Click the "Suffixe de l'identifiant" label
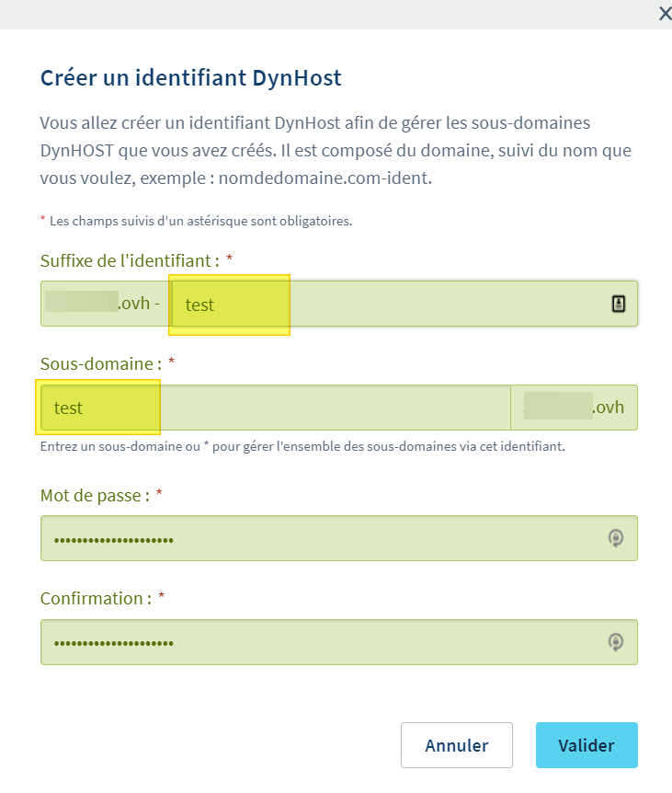Image resolution: width=672 pixels, height=793 pixels. point(130,260)
